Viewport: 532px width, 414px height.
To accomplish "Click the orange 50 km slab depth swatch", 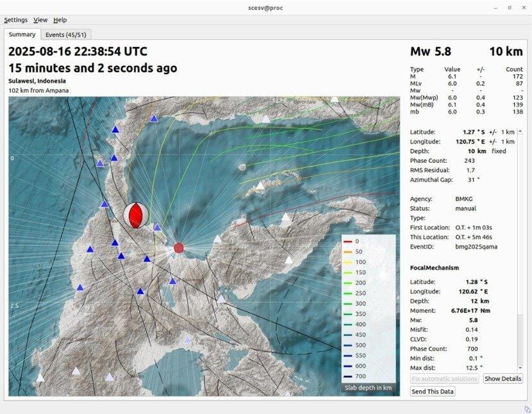I will 348,252.
